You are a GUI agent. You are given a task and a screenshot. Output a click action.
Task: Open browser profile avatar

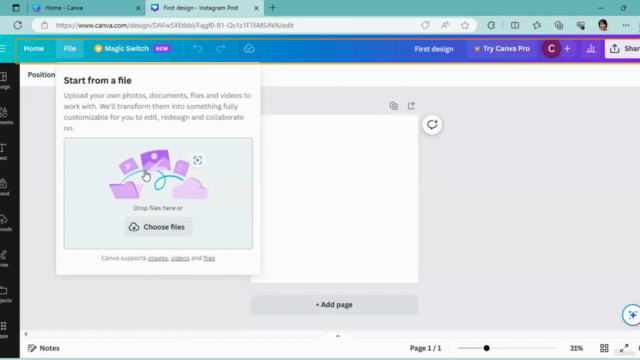coord(603,25)
